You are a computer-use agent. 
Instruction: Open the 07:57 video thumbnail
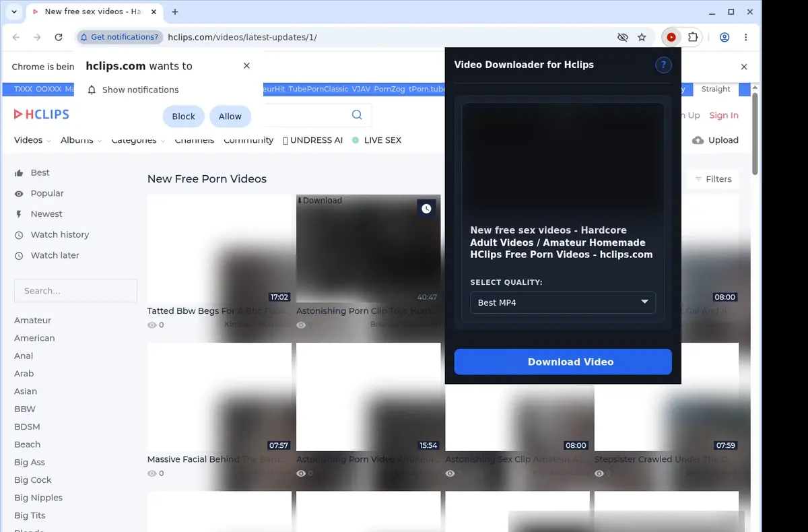pos(220,397)
